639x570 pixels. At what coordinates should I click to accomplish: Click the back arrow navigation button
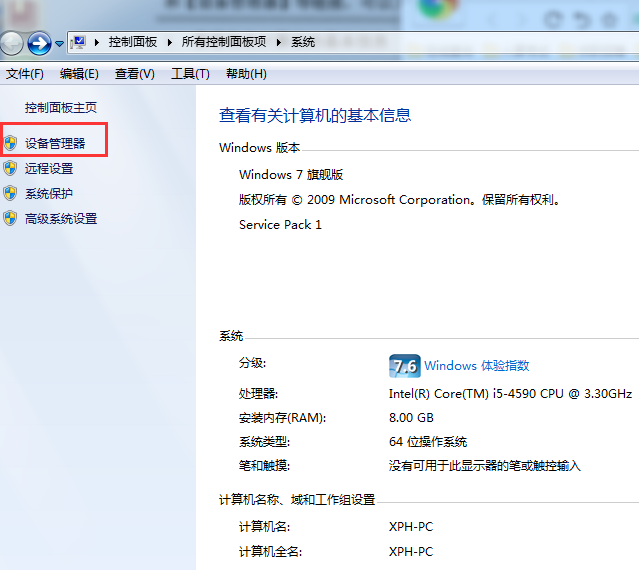click(11, 42)
